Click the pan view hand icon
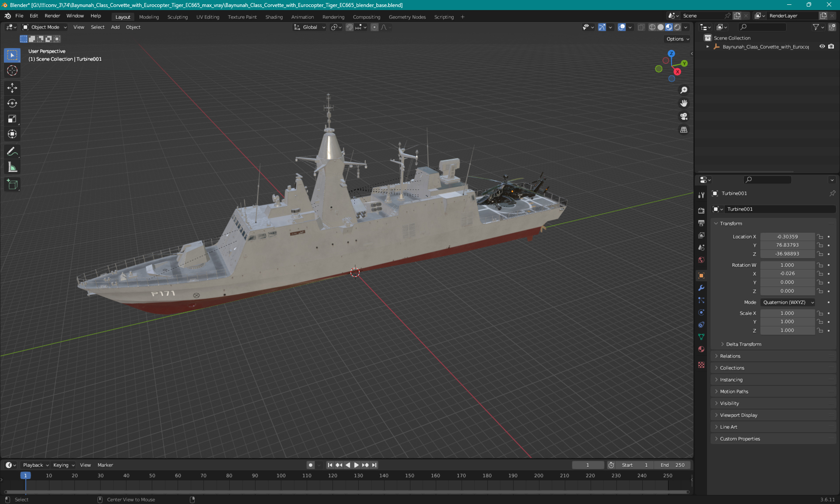Image resolution: width=840 pixels, height=504 pixels. [x=684, y=103]
